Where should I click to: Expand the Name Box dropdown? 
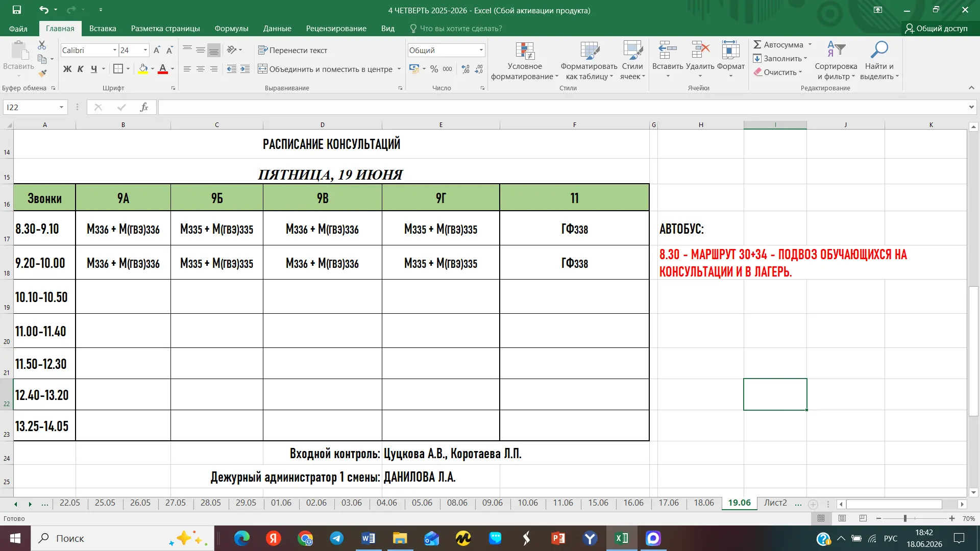coord(61,107)
